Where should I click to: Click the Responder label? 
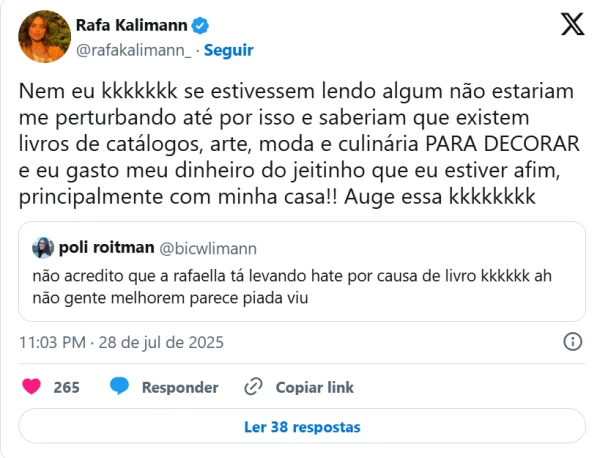pos(179,387)
